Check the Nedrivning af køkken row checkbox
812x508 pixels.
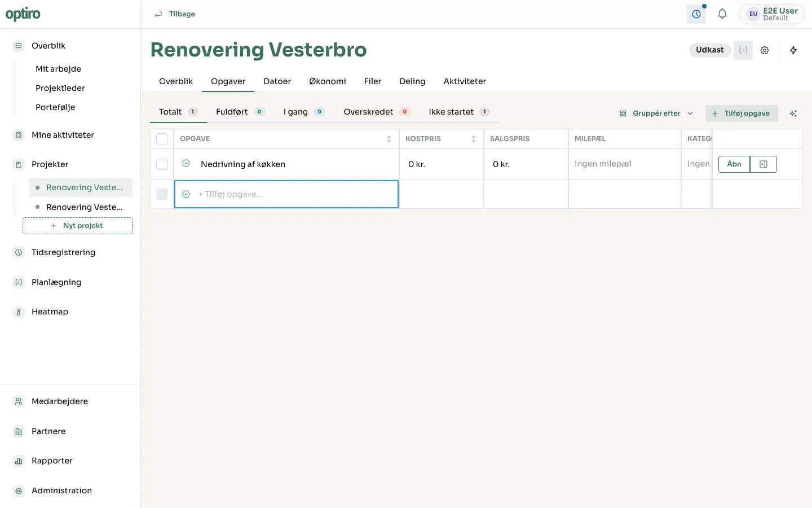point(162,164)
